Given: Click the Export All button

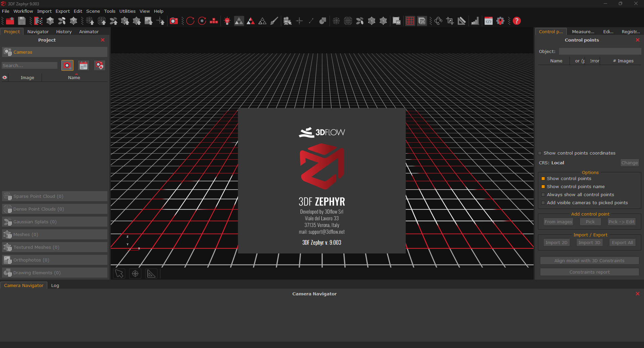Looking at the screenshot, I should point(623,243).
